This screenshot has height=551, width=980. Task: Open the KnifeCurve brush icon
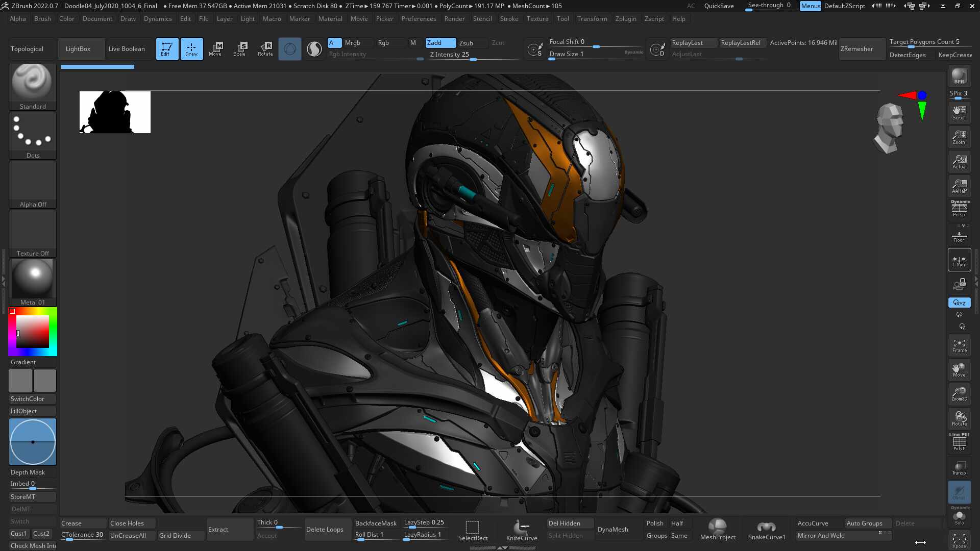click(x=522, y=530)
